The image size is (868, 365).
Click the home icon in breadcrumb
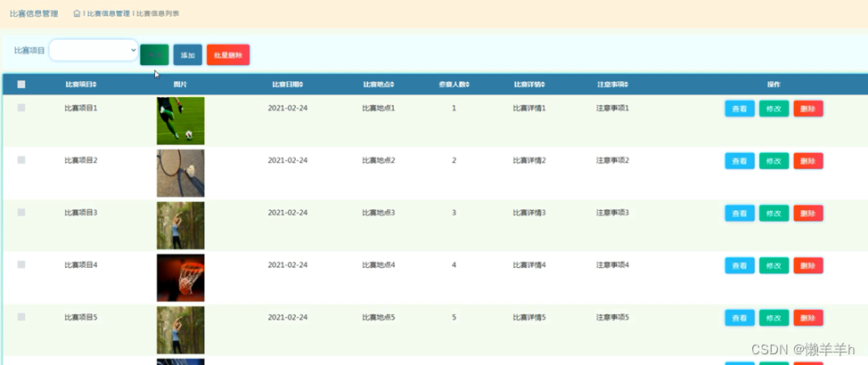(77, 13)
